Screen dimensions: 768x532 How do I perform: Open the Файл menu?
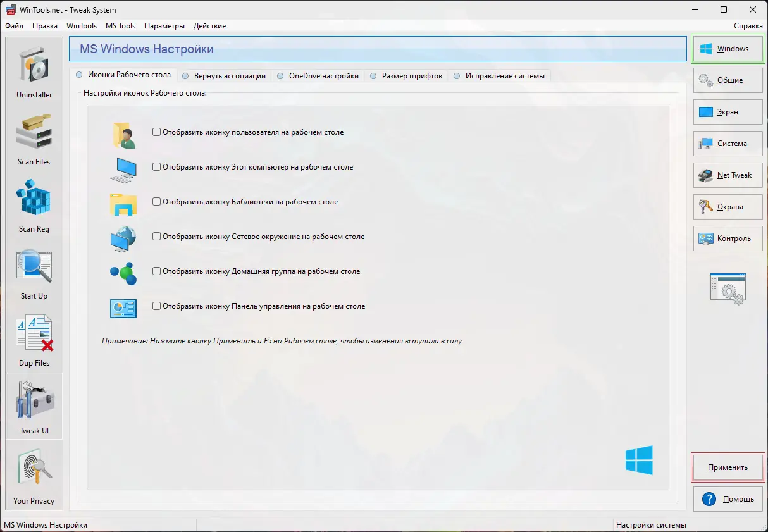coord(14,26)
